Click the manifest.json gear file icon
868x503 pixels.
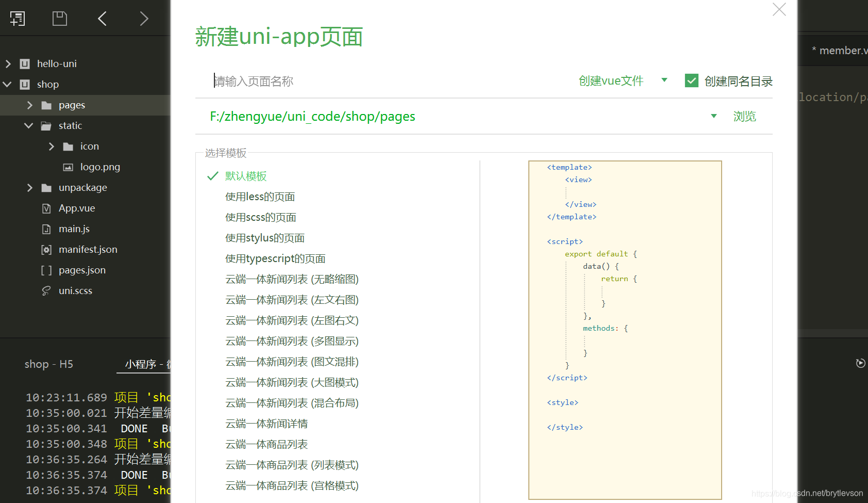pos(46,250)
